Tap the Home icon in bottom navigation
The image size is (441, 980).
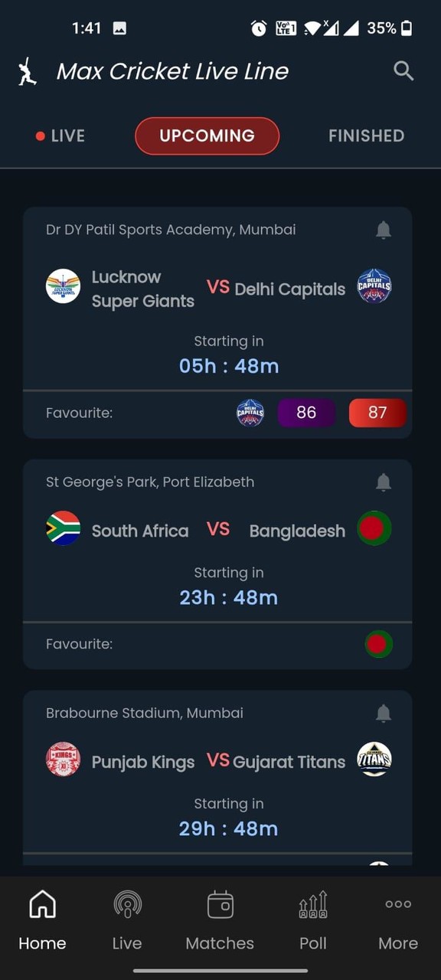[x=42, y=906]
